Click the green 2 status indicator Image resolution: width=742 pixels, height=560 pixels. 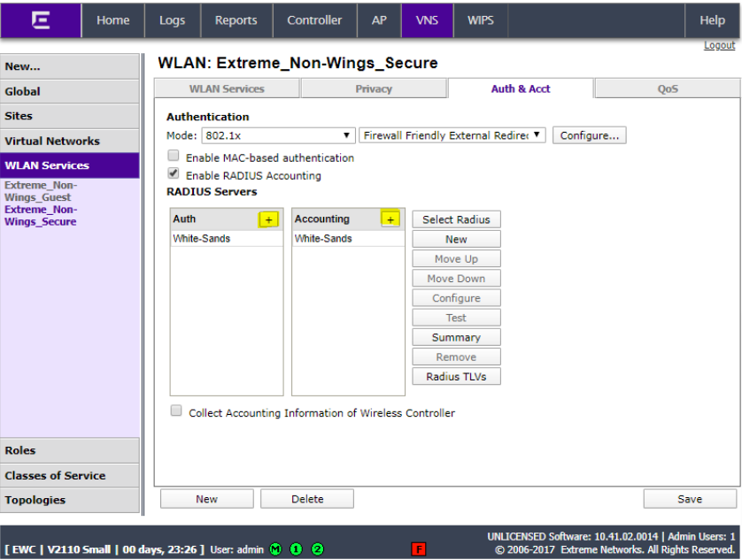pos(318,549)
